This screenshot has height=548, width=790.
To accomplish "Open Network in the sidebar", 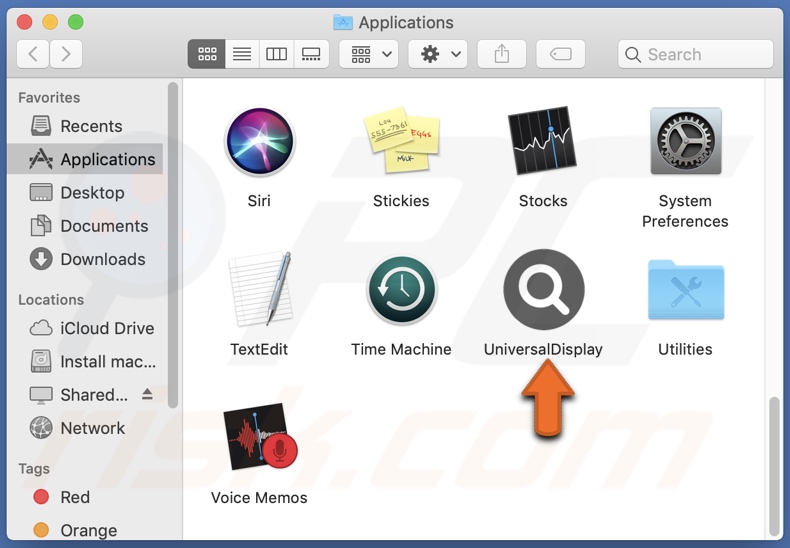I will pyautogui.click(x=85, y=428).
